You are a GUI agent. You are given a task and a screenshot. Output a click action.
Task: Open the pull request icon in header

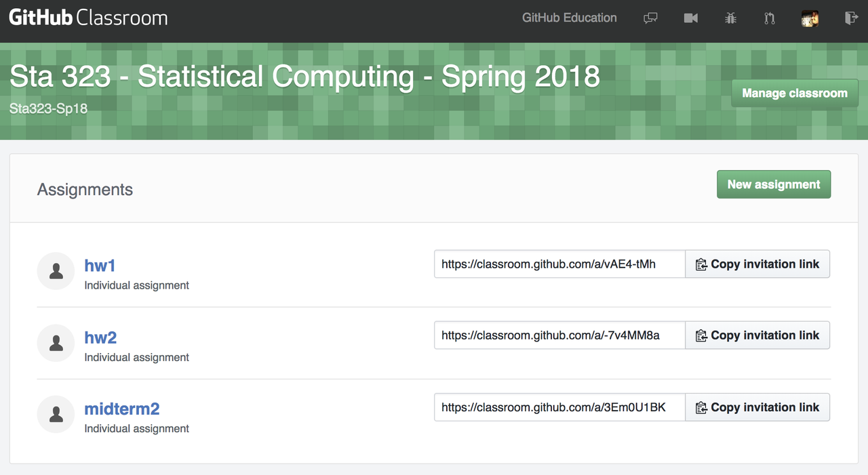770,18
